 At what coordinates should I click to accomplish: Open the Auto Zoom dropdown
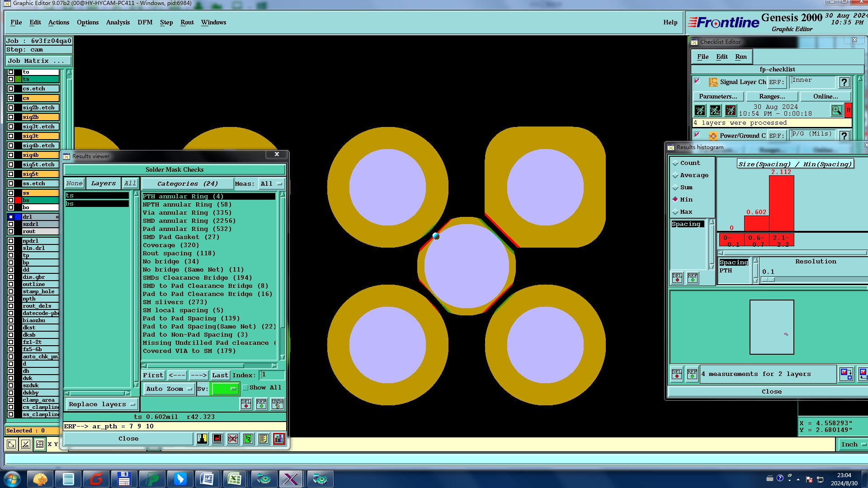click(x=169, y=389)
